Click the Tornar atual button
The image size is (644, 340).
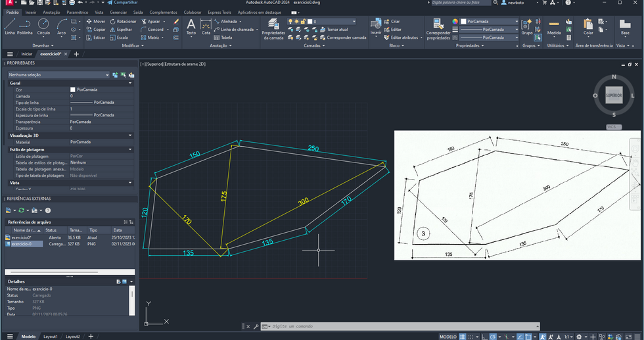[x=337, y=30]
